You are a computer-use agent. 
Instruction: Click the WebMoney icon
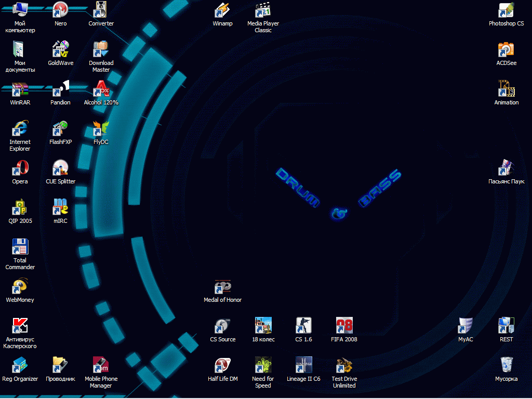pyautogui.click(x=20, y=286)
